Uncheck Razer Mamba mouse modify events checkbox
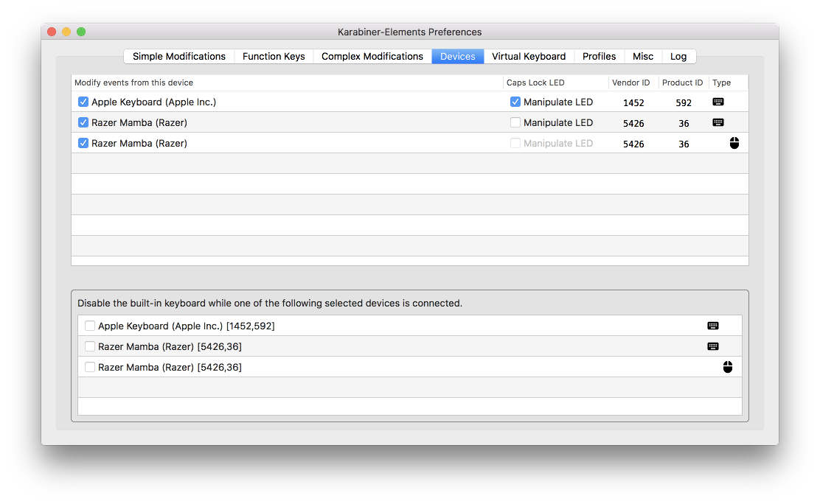Screen dimensions: 820x504 83,144
